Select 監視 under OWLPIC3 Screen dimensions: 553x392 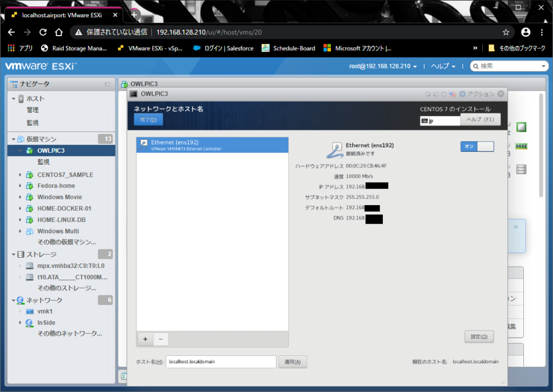click(43, 162)
